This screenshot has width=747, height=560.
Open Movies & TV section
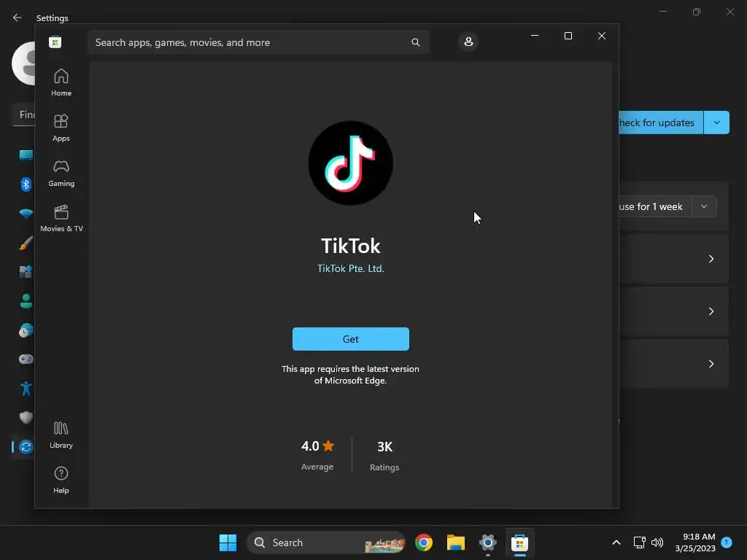(61, 219)
